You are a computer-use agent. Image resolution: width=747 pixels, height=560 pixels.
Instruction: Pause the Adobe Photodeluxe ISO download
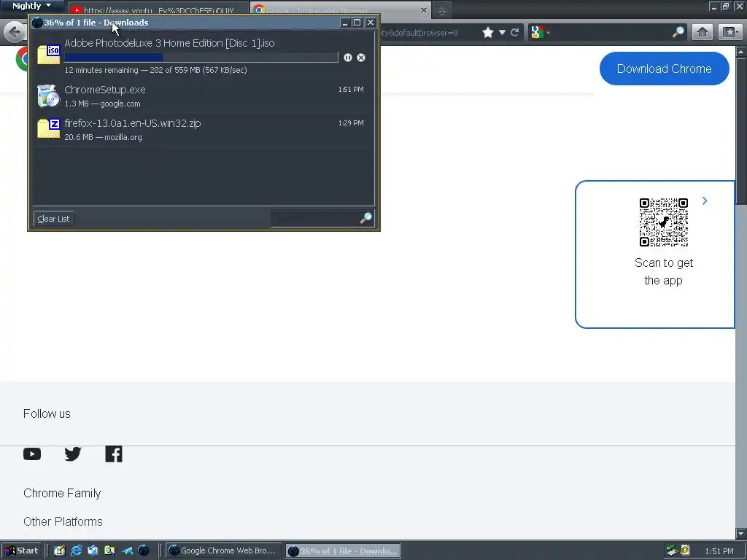tap(348, 58)
